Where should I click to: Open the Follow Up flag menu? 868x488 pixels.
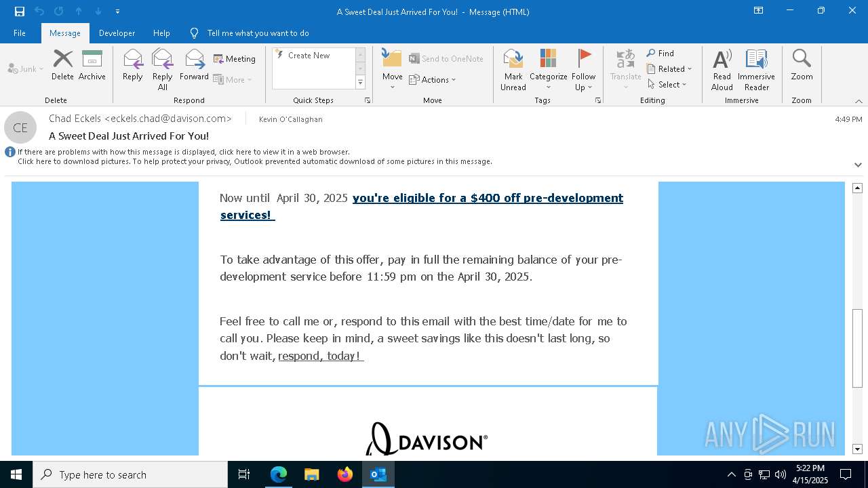pyautogui.click(x=583, y=69)
